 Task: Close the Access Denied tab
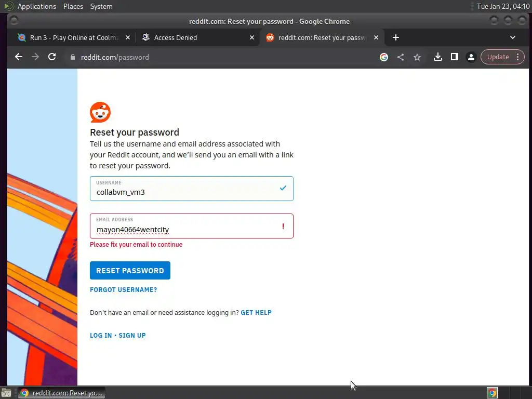[252, 37]
